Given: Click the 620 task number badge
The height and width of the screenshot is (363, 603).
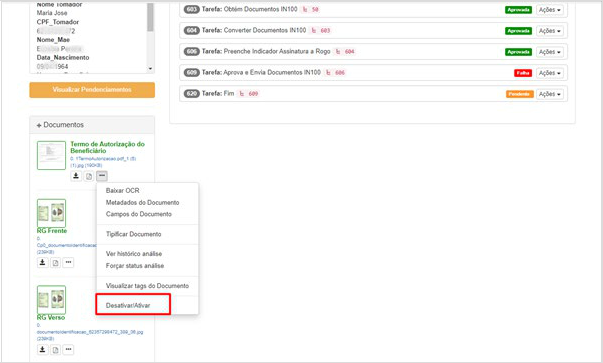Looking at the screenshot, I should [192, 93].
